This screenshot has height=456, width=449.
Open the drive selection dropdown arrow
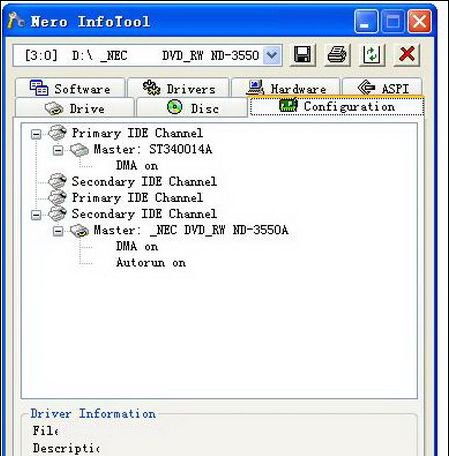point(272,55)
